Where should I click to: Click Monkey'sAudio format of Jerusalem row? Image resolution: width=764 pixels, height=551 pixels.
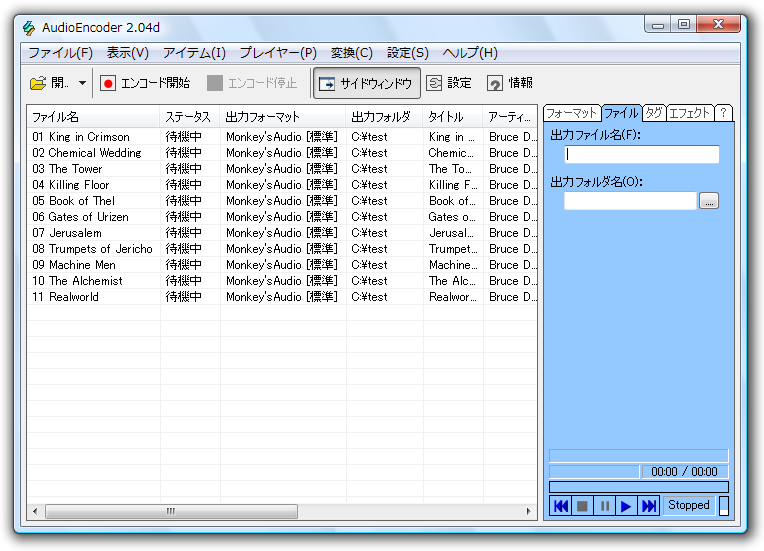coord(282,233)
